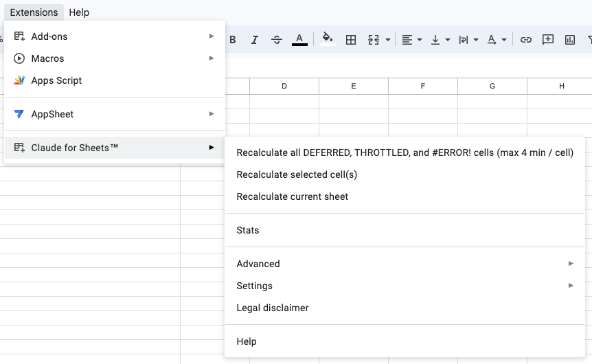Open the Extensions menu
The image size is (592, 364).
[34, 12]
